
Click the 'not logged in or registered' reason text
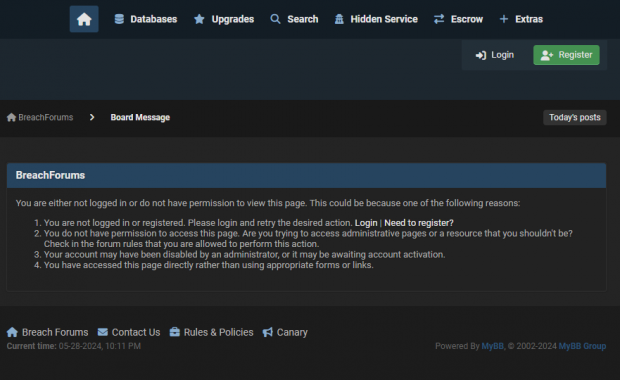[198, 223]
